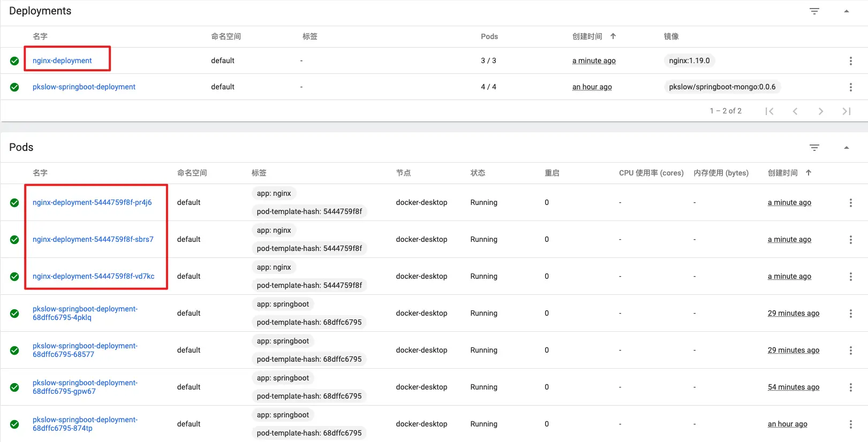Go to previous page of Deployments

point(795,111)
